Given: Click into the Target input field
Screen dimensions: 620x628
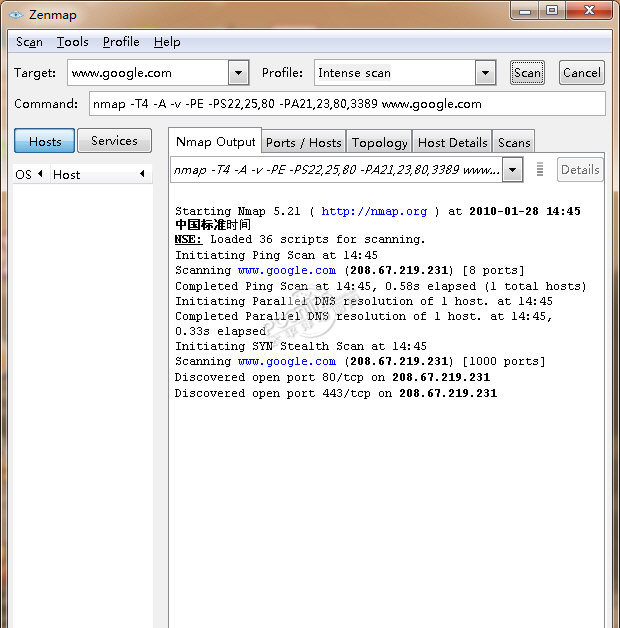Looking at the screenshot, I should 148,73.
